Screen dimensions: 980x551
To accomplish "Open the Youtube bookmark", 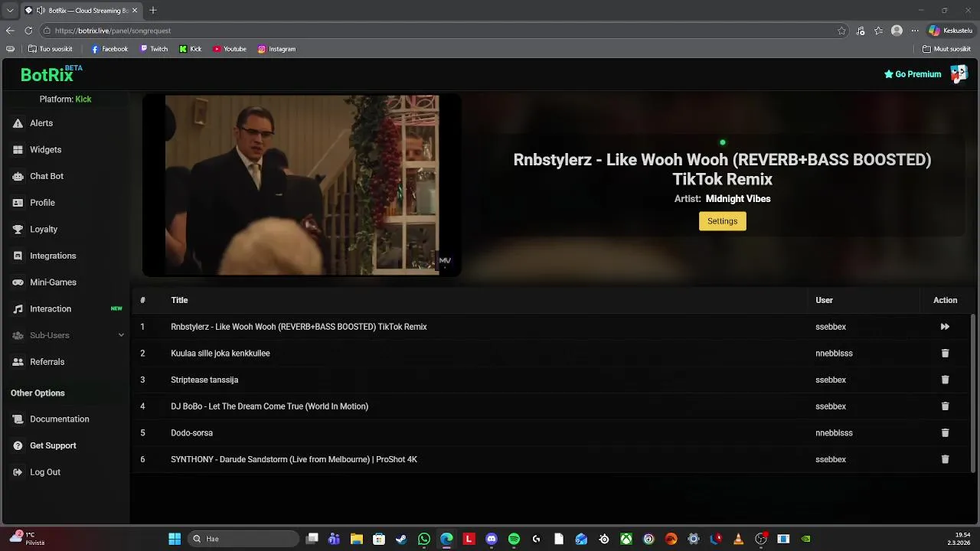I will [x=230, y=49].
